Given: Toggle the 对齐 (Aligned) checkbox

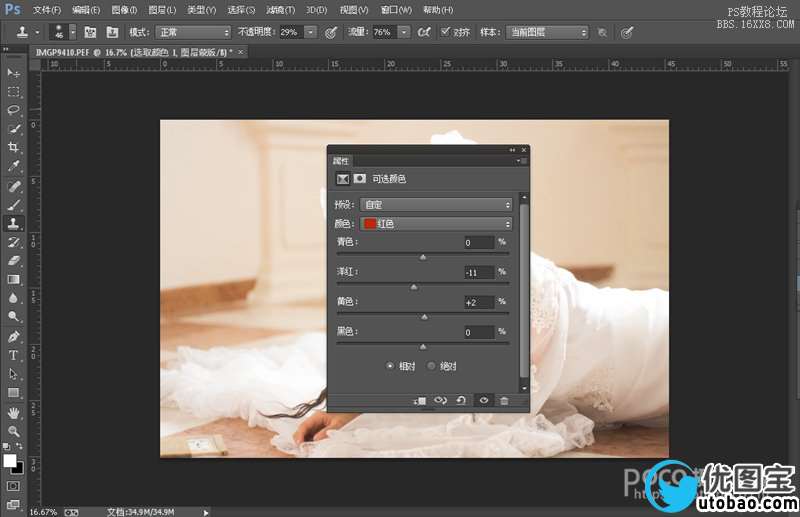Looking at the screenshot, I should [445, 32].
